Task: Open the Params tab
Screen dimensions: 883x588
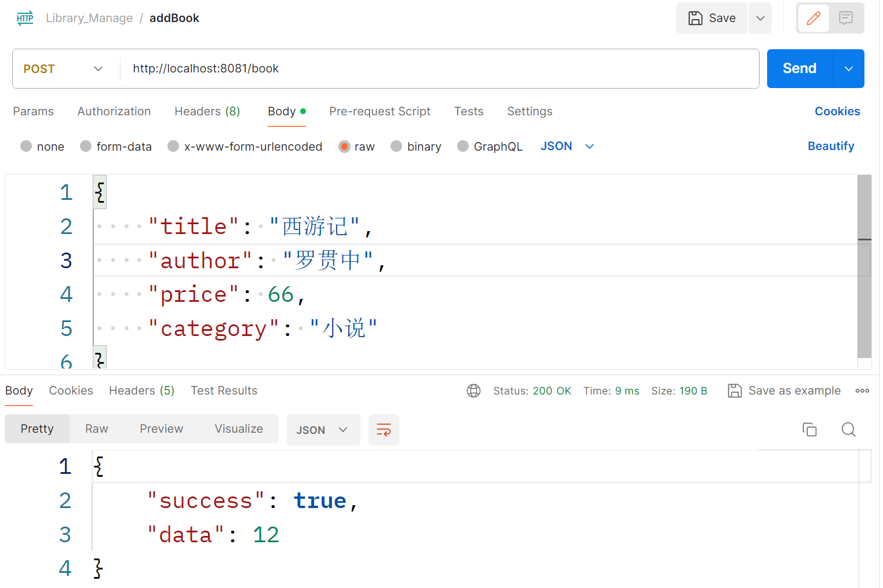Action: (33, 111)
